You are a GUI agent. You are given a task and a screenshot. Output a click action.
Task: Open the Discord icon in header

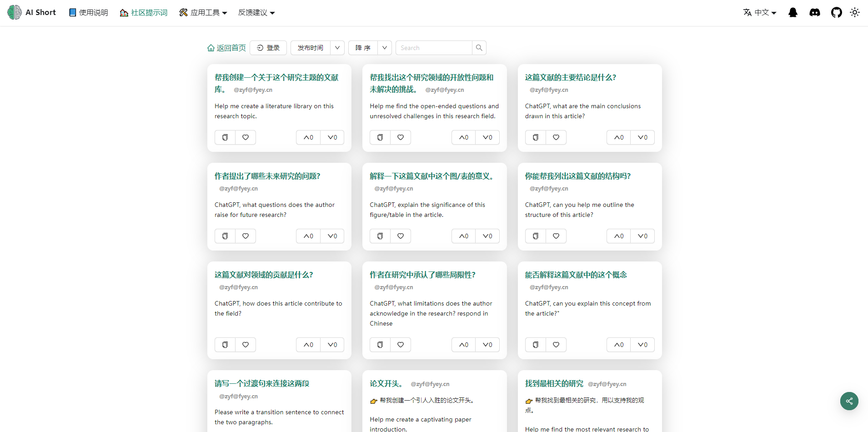814,13
